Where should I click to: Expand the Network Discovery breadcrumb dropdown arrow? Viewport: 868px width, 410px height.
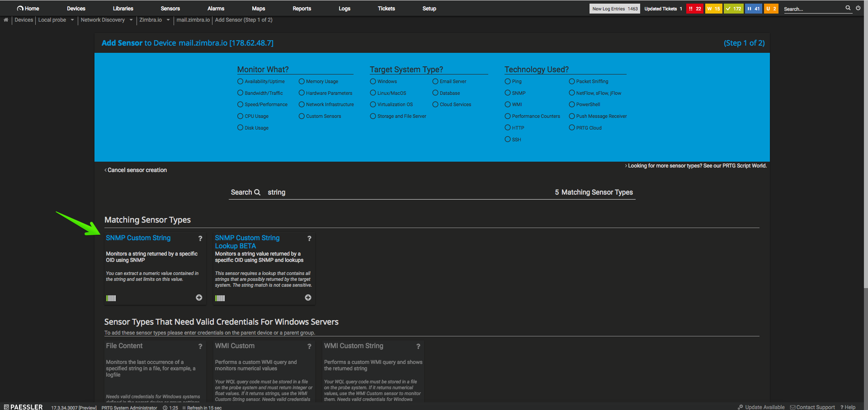click(131, 20)
